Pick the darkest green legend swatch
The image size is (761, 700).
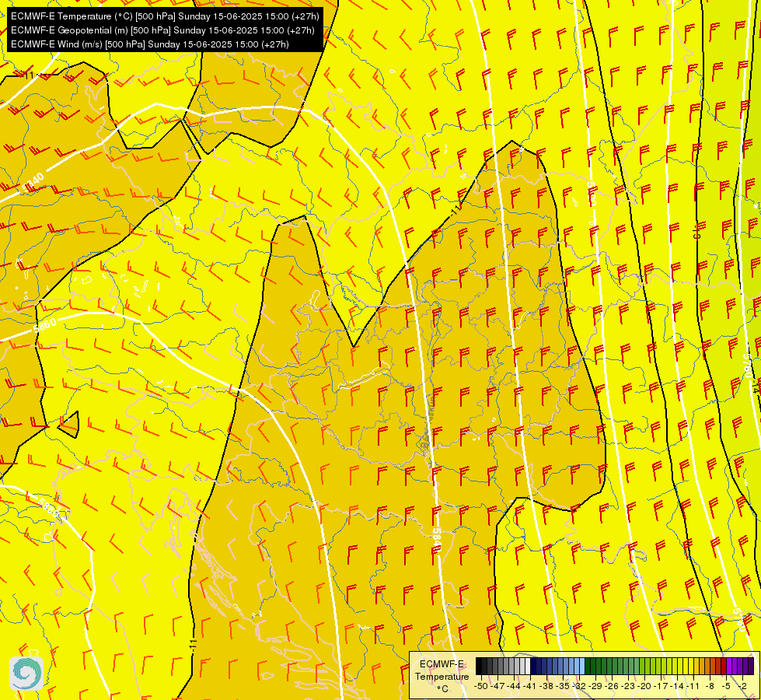[x=588, y=666]
